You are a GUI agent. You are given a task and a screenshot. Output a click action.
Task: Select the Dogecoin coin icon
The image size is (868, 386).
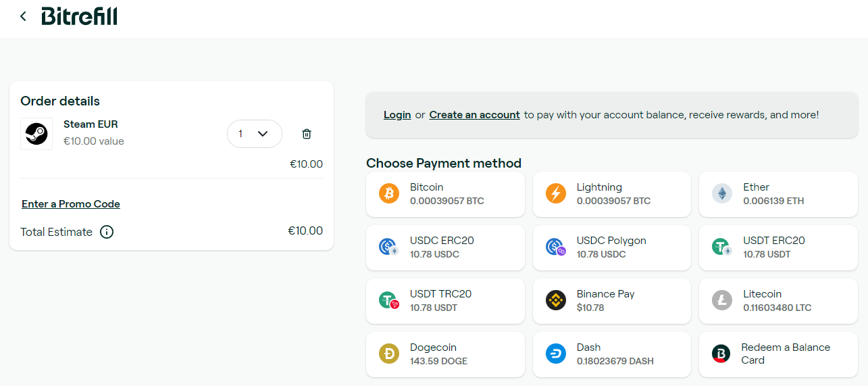(x=389, y=354)
